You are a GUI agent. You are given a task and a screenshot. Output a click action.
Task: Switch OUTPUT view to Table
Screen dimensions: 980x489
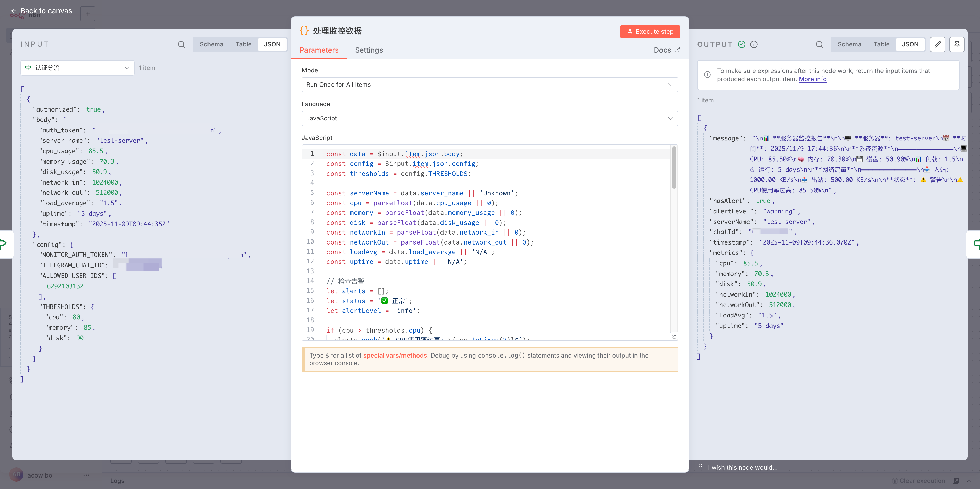pyautogui.click(x=881, y=44)
